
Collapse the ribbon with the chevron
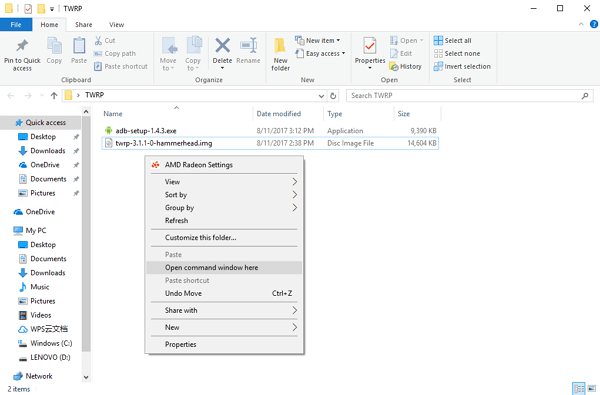(x=581, y=24)
